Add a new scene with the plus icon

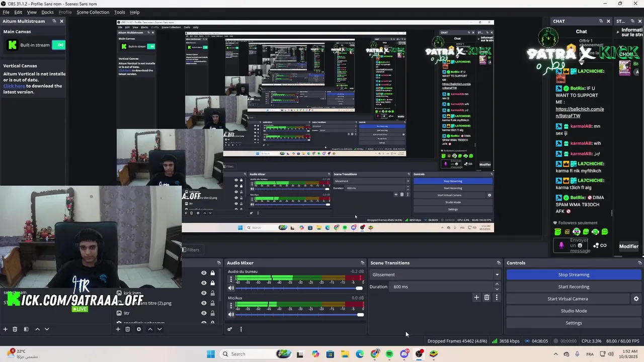tap(5, 329)
